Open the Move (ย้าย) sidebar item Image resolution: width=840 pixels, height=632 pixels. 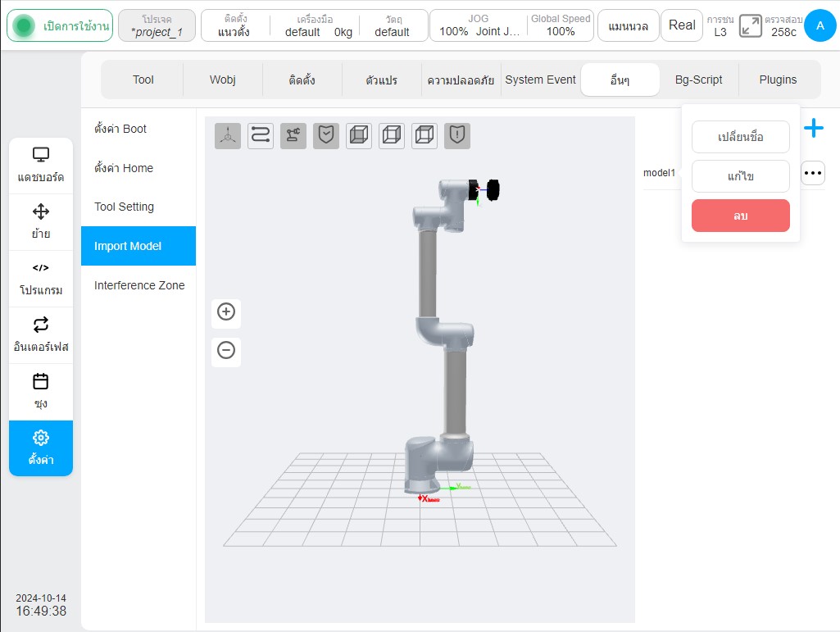41,222
